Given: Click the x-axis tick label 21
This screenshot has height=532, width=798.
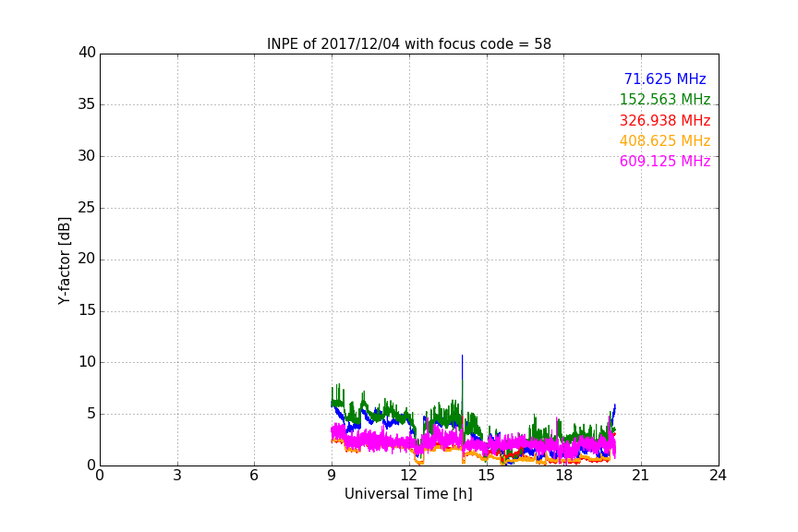Looking at the screenshot, I should [641, 476].
